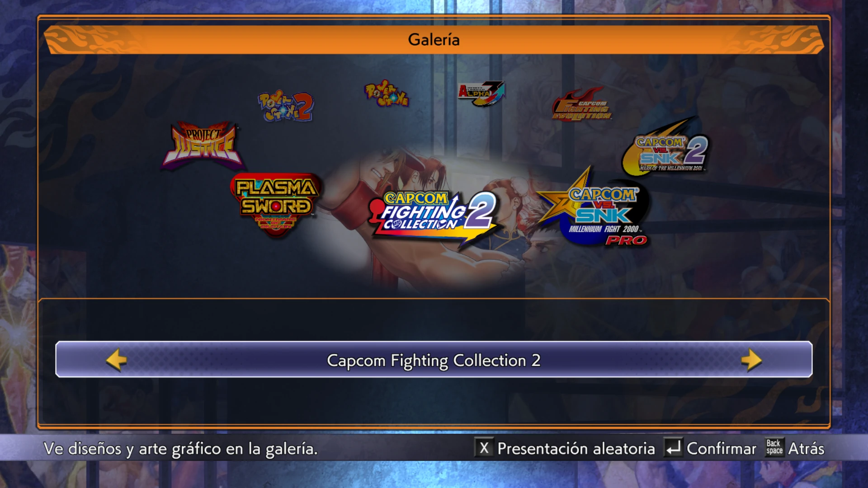Click the X key icon for random slideshow
Viewport: 868px width, 488px height.
(484, 448)
